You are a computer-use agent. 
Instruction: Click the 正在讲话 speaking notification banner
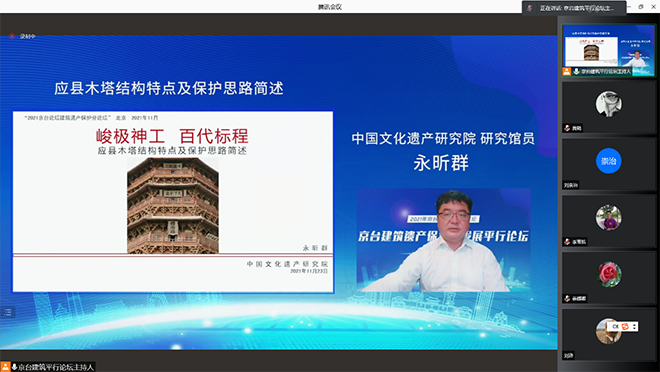click(574, 8)
